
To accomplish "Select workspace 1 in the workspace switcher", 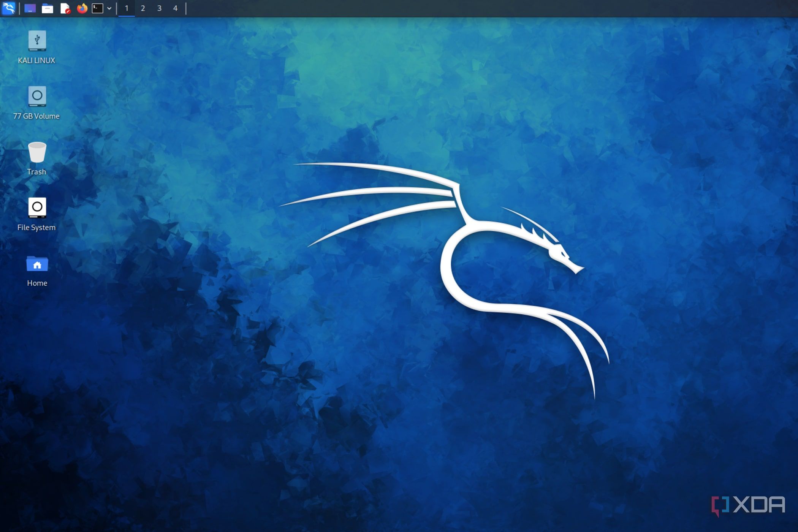I will click(127, 8).
